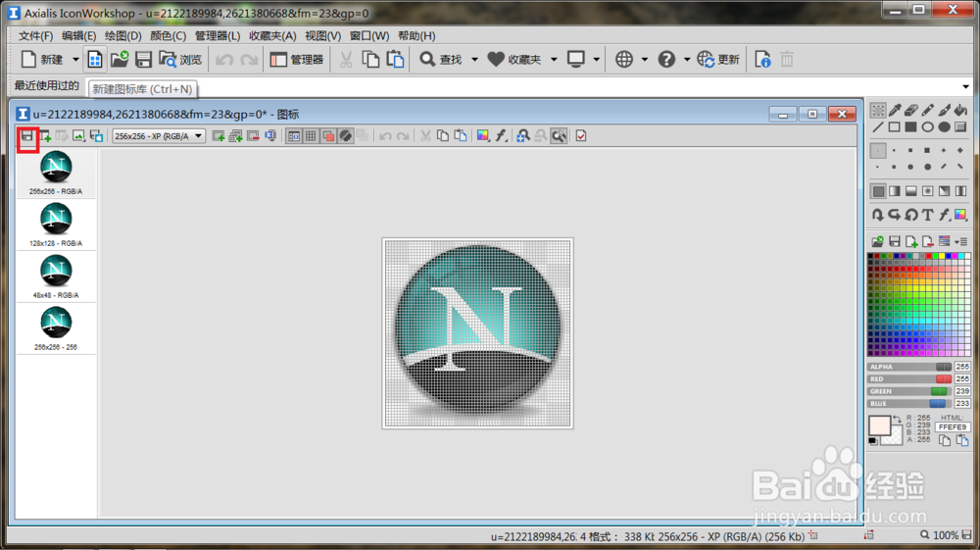Viewport: 980px width, 550px height.
Task: Open the 256x256 - XP (RGB/A) format dropdown
Action: pyautogui.click(x=159, y=135)
